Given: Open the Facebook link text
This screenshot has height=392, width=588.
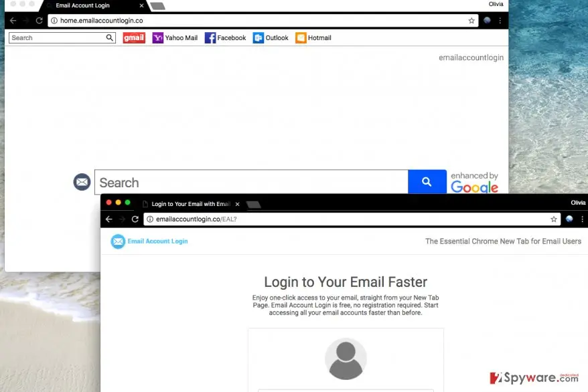Looking at the screenshot, I should 231,38.
